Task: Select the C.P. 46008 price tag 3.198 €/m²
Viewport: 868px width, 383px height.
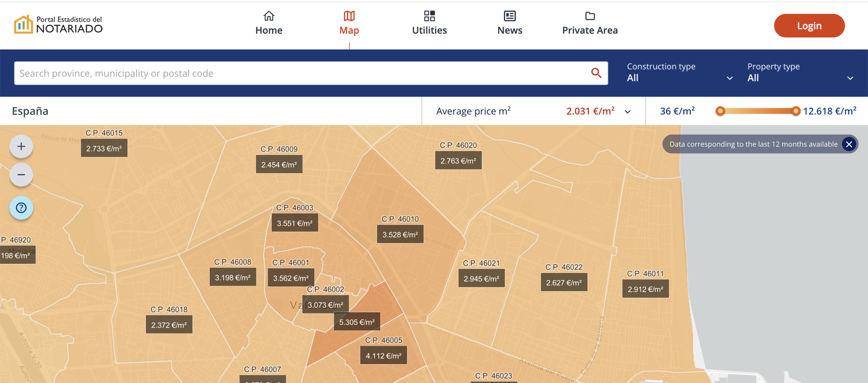Action: point(233,277)
